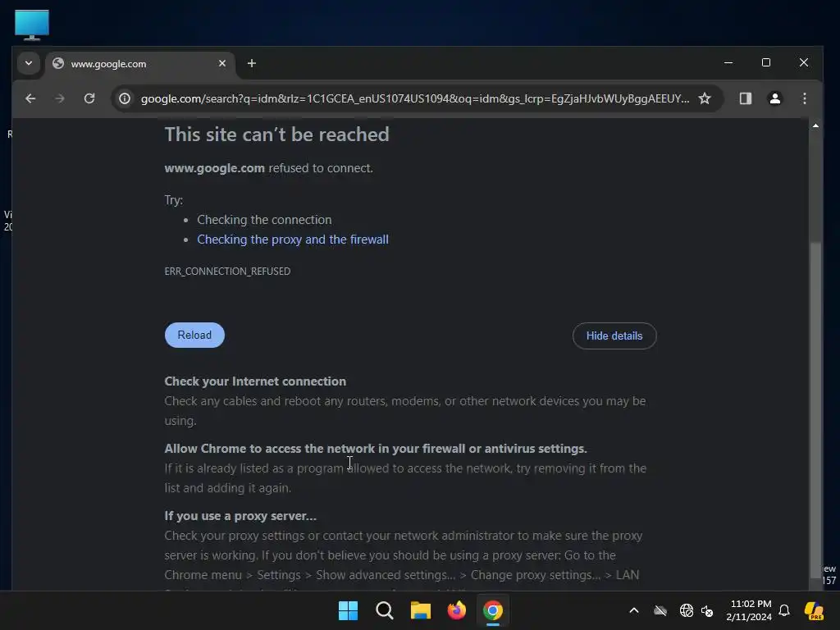
Task: Open notifications bell icon
Action: pyautogui.click(x=784, y=610)
